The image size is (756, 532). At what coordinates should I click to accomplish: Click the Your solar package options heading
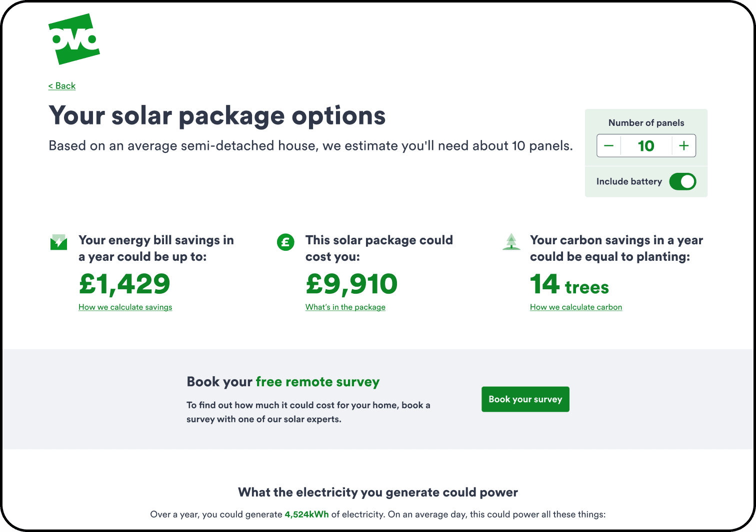point(217,116)
